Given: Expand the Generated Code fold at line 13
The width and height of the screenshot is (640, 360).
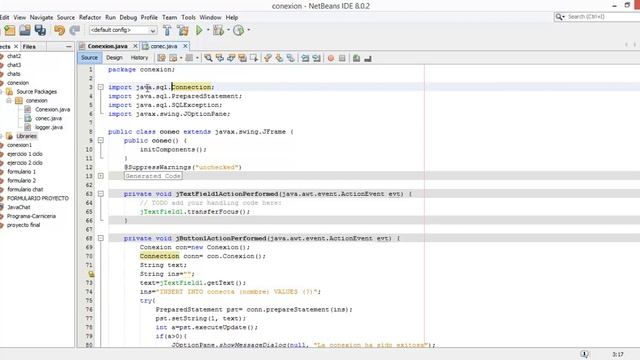Looking at the screenshot, I should pyautogui.click(x=101, y=176).
